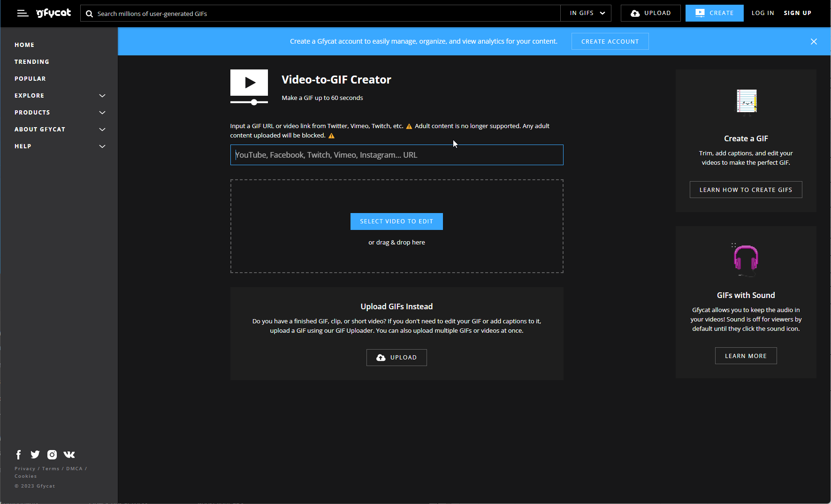Click Select Video to Edit
This screenshot has width=831, height=504.
click(396, 221)
